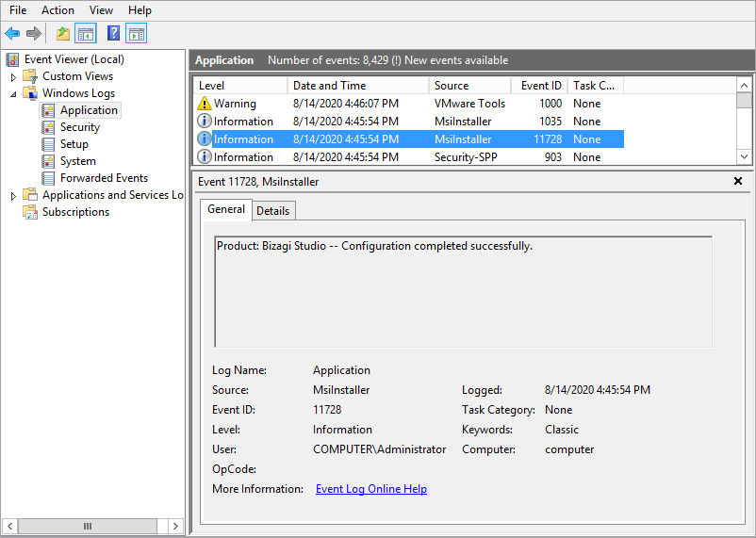Select Subscriptions in the tree

75,212
